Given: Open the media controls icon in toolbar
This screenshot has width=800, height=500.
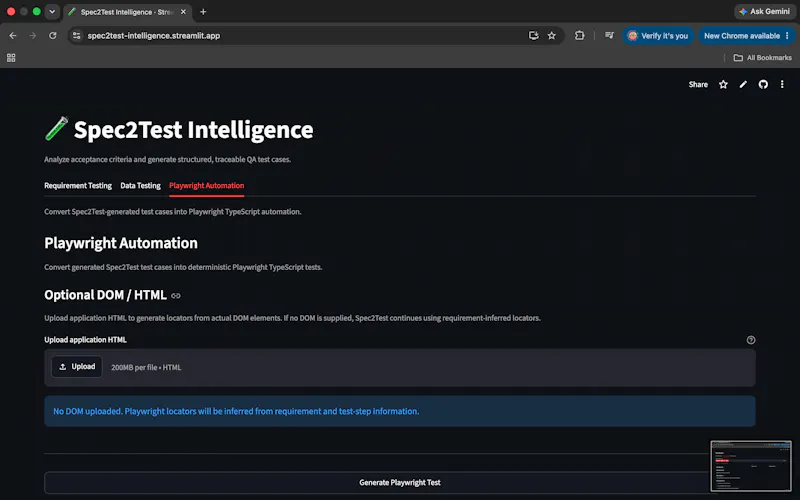Looking at the screenshot, I should [x=609, y=36].
